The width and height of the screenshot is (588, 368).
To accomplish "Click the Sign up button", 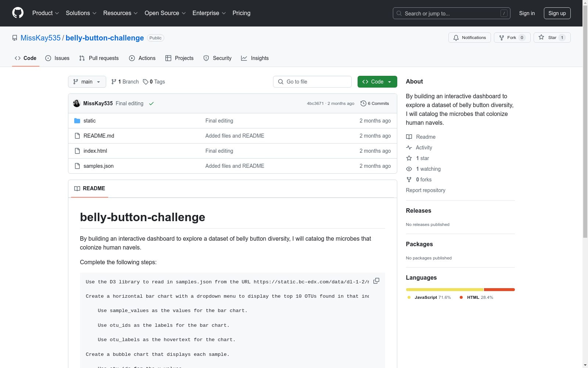I will pyautogui.click(x=557, y=13).
